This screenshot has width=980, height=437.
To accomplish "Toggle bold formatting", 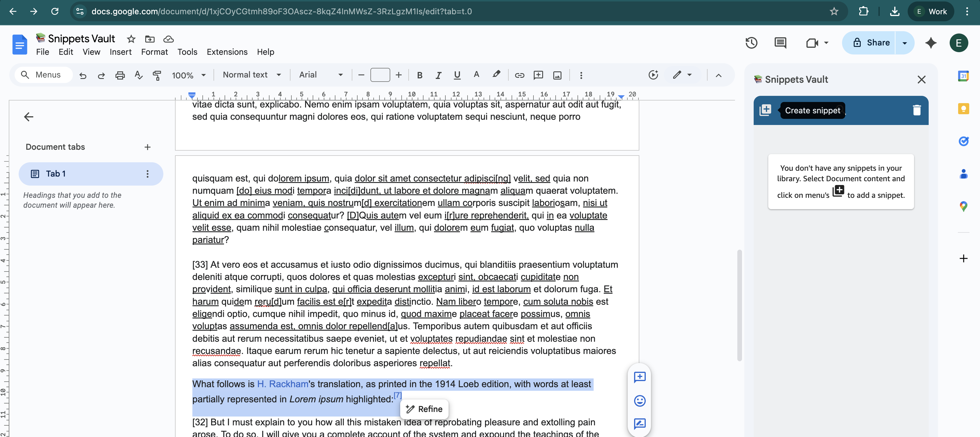I will pyautogui.click(x=420, y=75).
